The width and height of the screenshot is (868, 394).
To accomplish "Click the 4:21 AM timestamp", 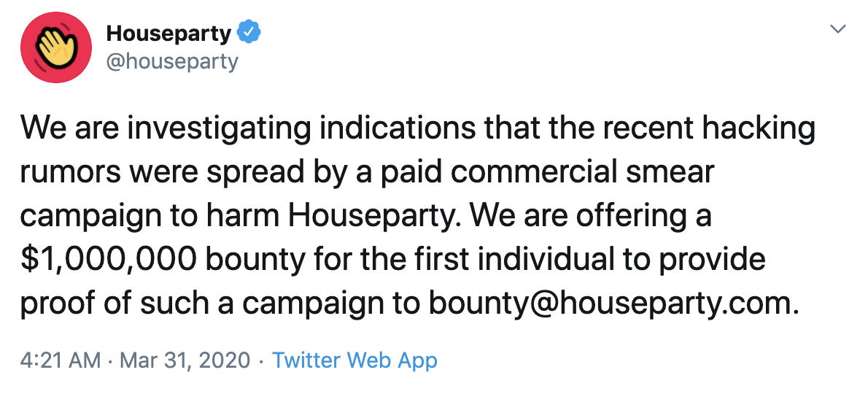I will [60, 360].
